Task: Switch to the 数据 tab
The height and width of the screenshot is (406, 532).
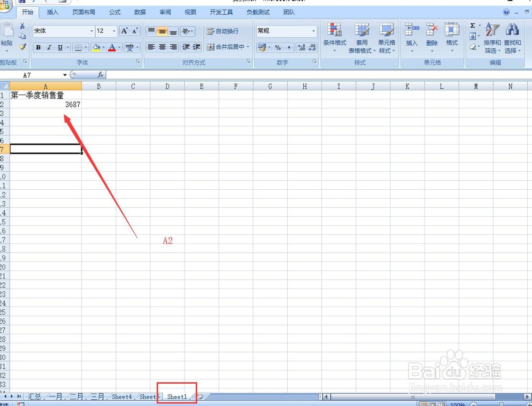Action: pos(140,12)
